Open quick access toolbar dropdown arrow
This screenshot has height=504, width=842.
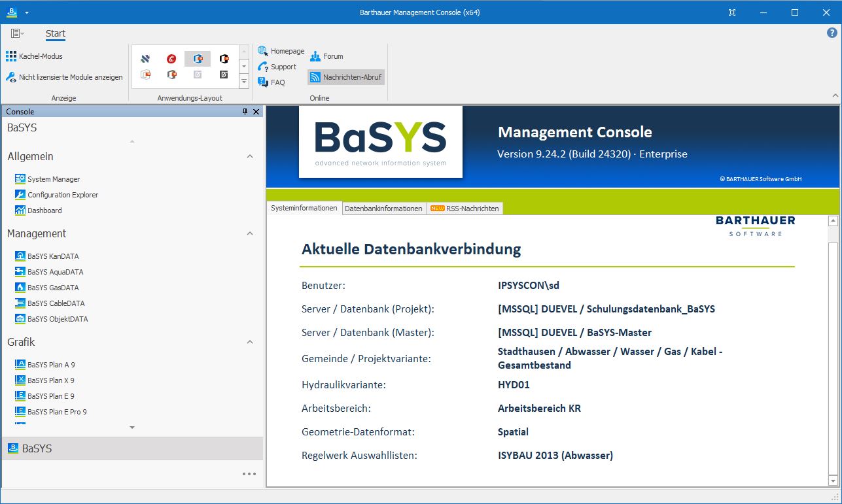pos(27,12)
